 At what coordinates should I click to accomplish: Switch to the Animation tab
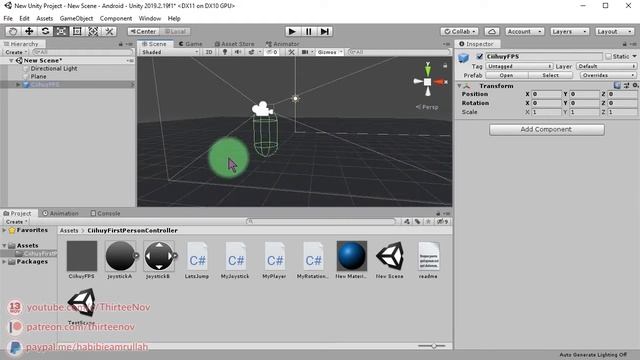click(x=60, y=213)
